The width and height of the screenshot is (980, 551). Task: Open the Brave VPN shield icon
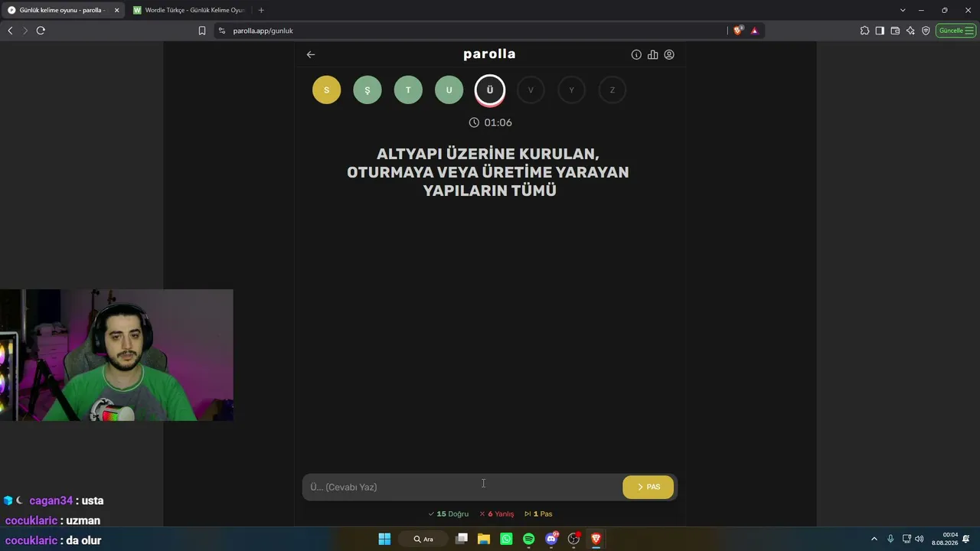click(926, 31)
